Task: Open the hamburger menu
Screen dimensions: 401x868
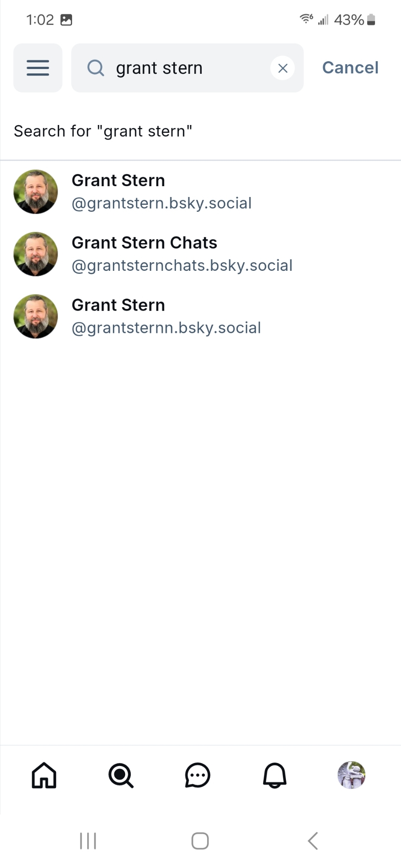Action: pyautogui.click(x=38, y=68)
